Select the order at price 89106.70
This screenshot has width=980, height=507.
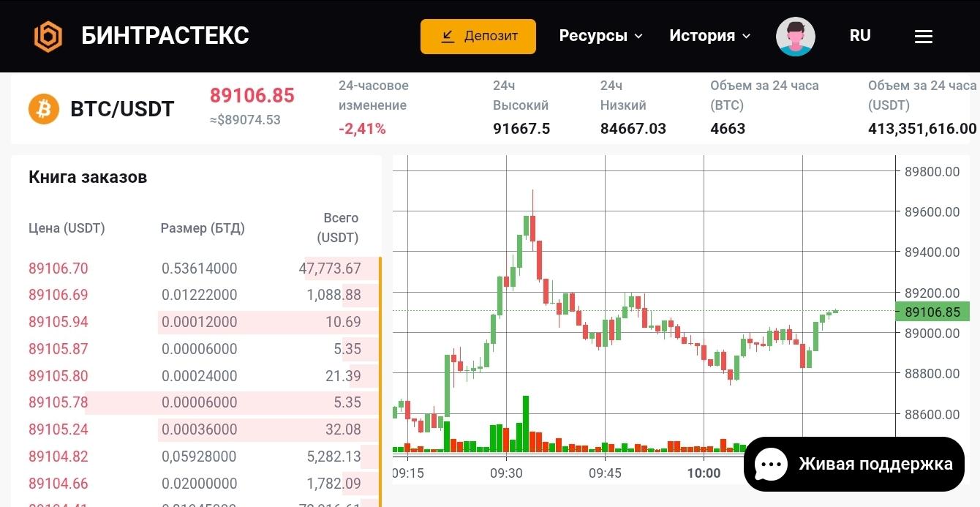[x=59, y=268]
